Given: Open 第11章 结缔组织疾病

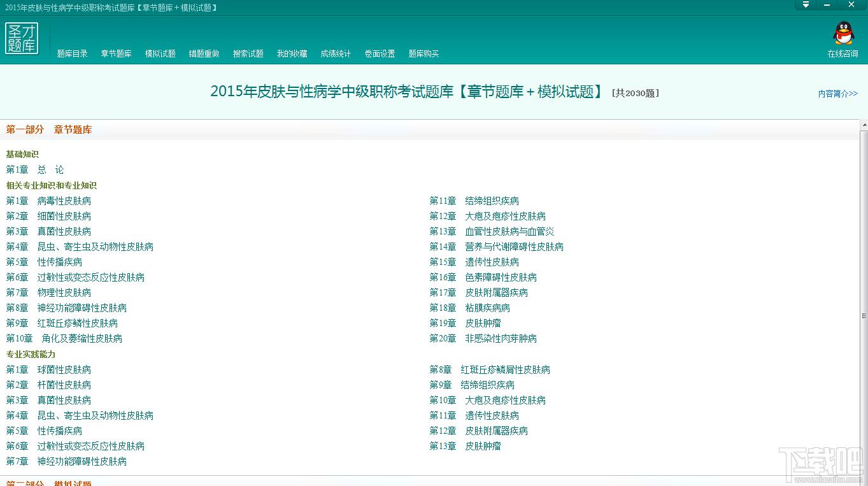Looking at the screenshot, I should pyautogui.click(x=474, y=201).
